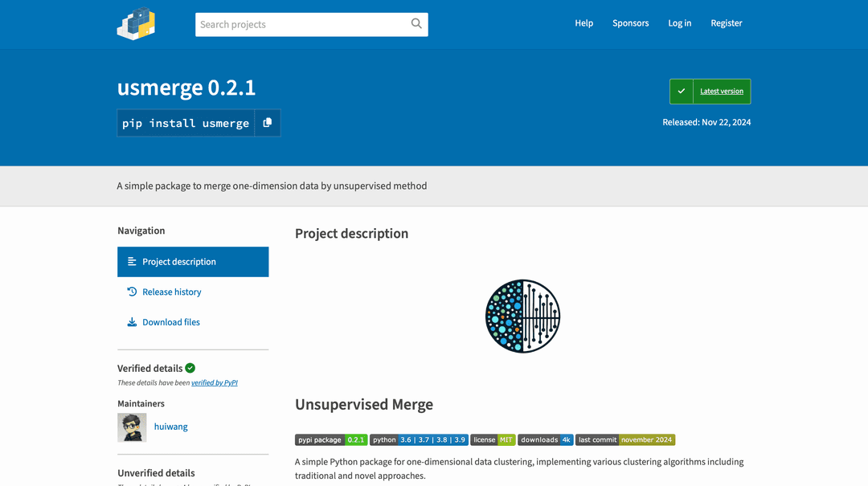Screen dimensions: 868x486
Task: Open the PyPI home logo
Action: (136, 24)
